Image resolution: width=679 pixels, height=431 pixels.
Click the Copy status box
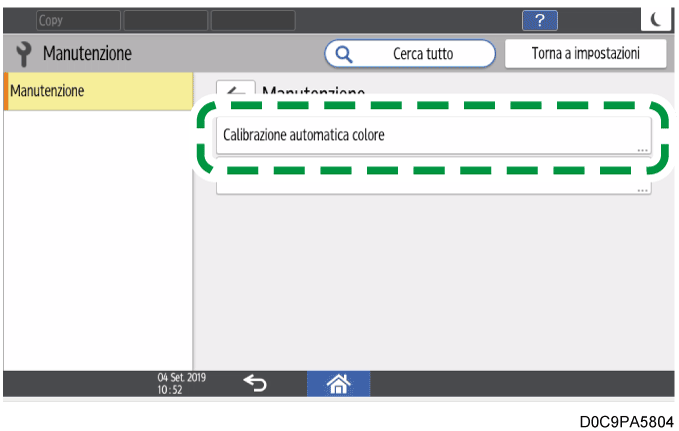coord(78,20)
